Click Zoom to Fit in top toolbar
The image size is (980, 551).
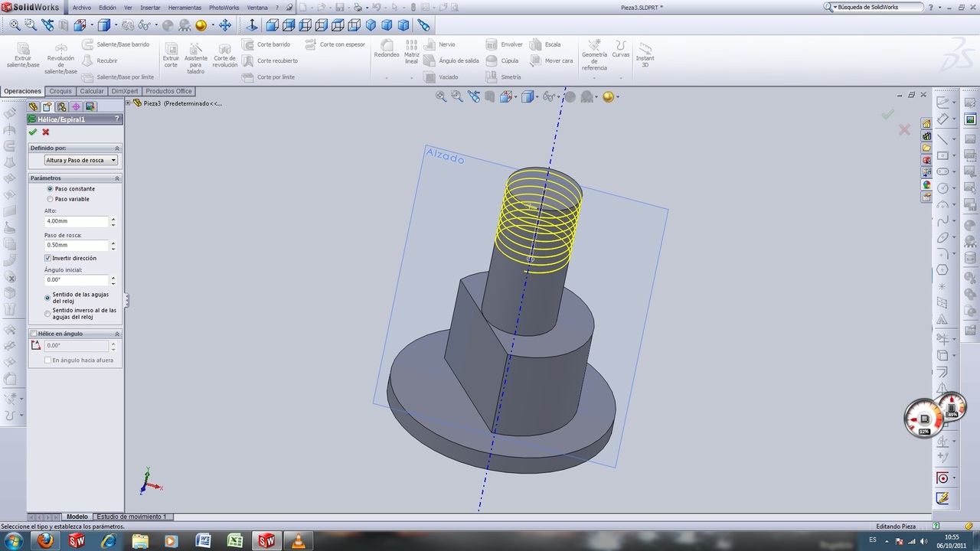15,25
